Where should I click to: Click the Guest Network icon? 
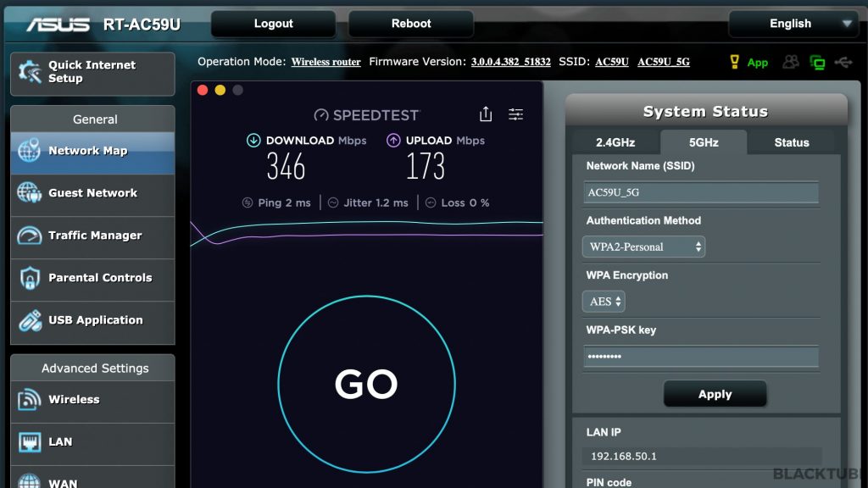[29, 192]
